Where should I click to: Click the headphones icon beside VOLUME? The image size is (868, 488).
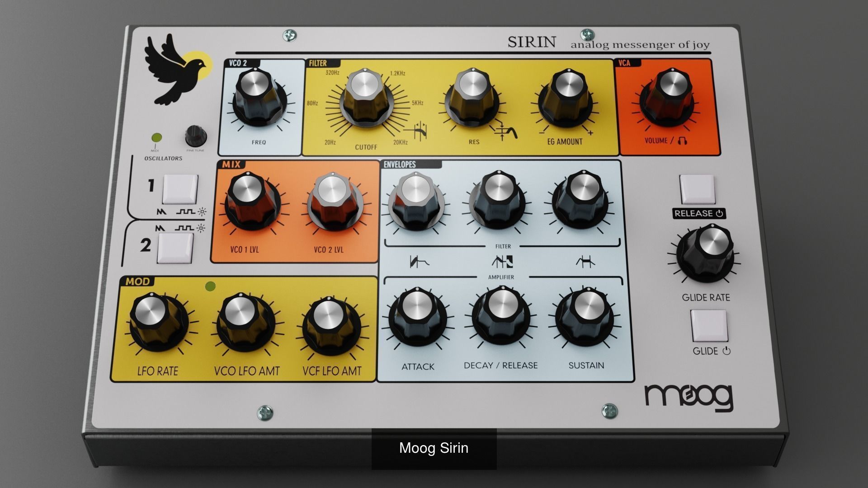(x=683, y=141)
